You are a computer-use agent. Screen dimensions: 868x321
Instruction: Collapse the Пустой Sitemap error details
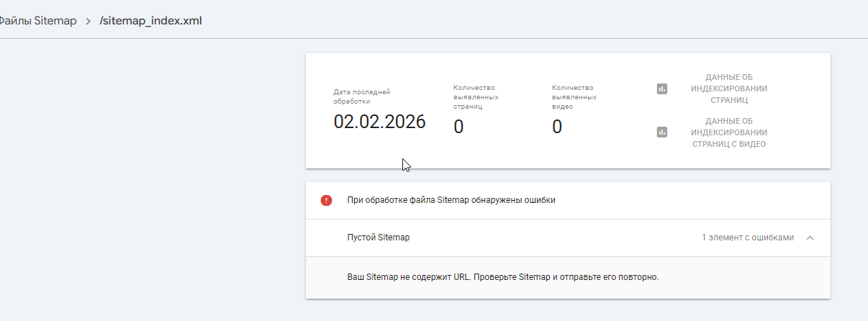[x=810, y=238]
